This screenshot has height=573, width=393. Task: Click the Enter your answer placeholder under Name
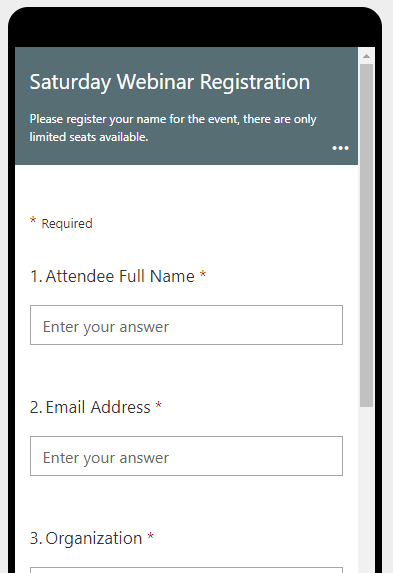(x=106, y=327)
